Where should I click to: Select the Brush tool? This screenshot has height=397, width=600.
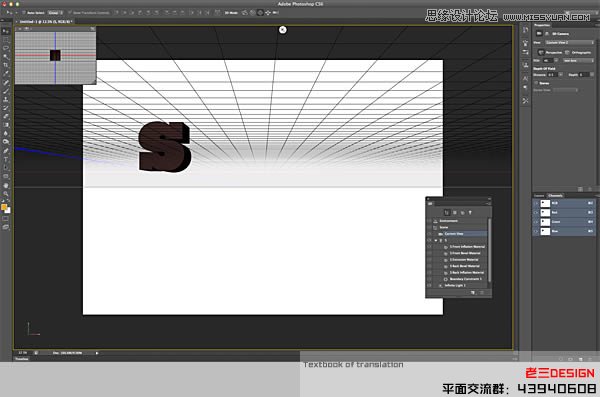pyautogui.click(x=6, y=91)
